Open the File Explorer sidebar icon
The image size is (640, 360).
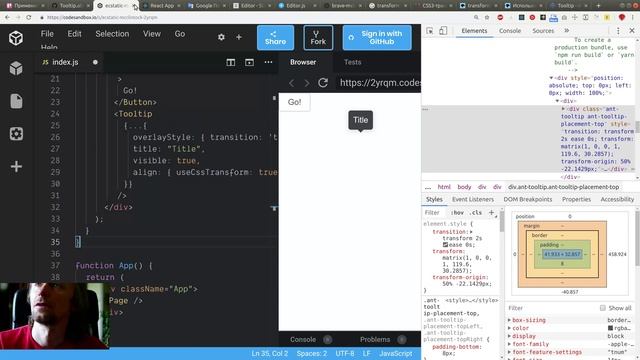[16, 101]
